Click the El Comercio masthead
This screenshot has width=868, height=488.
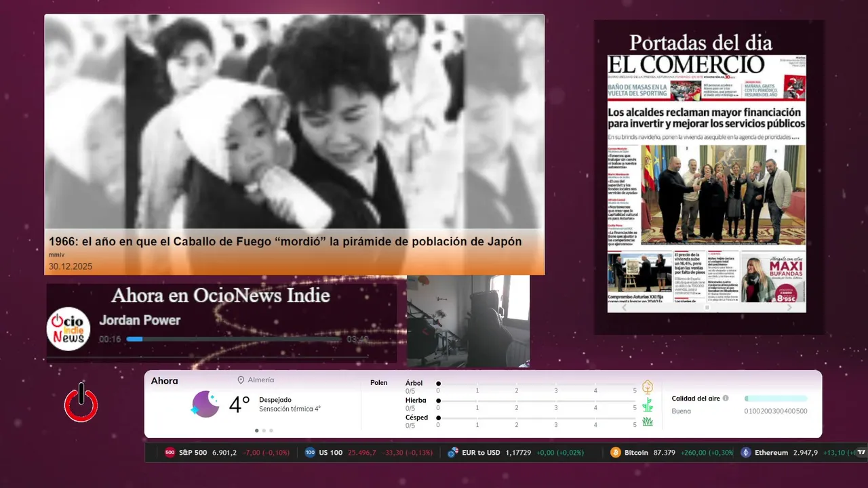(x=686, y=64)
